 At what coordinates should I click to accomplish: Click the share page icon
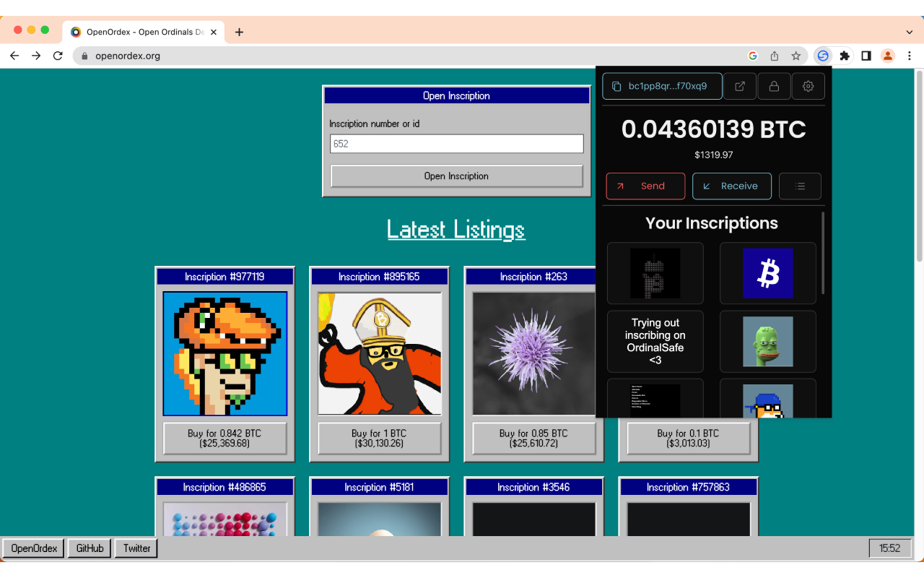point(775,56)
